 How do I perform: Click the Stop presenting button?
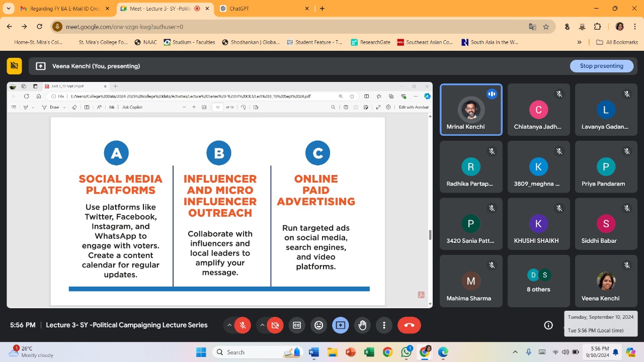[601, 66]
